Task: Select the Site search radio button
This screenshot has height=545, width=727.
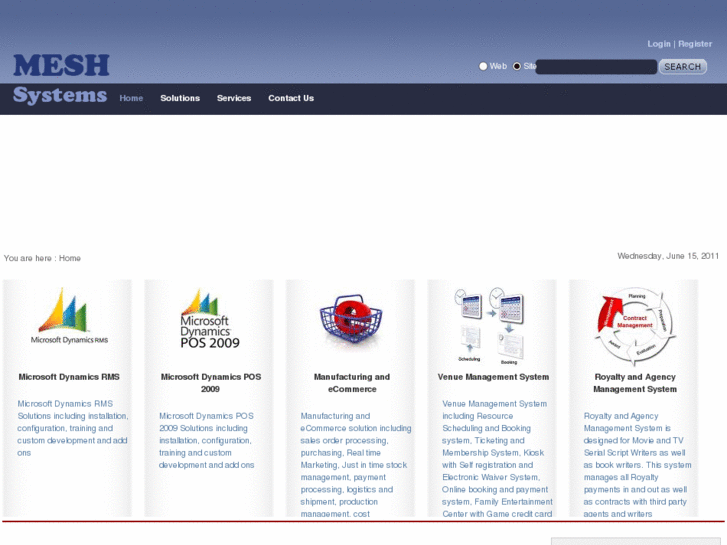Action: 517,66
